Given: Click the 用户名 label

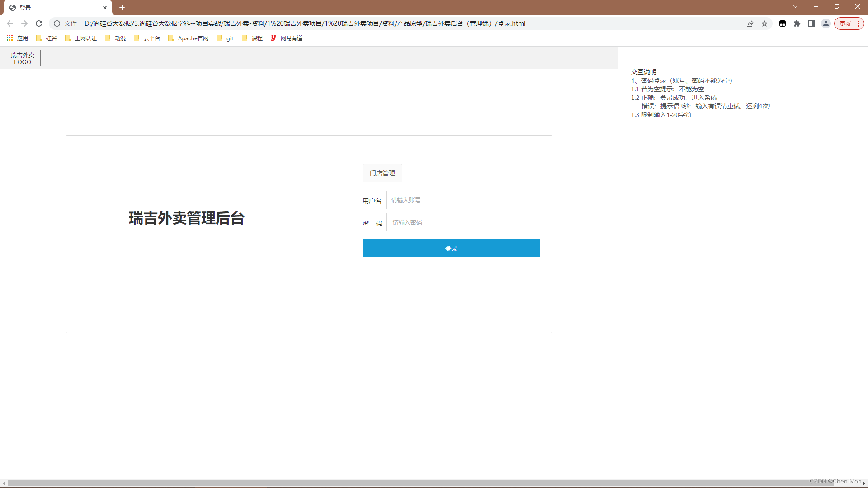Looking at the screenshot, I should coord(372,201).
